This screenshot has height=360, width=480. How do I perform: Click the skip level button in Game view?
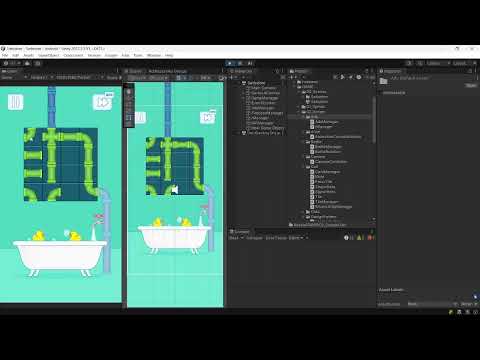point(102,102)
